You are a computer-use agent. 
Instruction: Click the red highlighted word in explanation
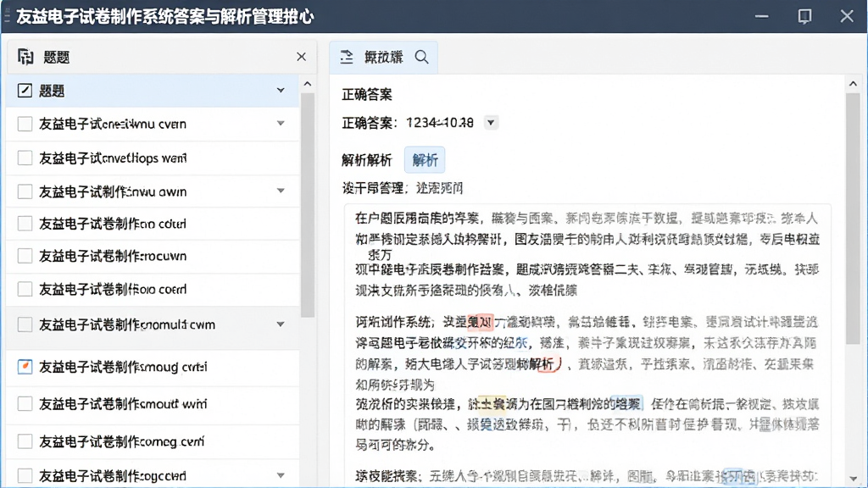[480, 322]
